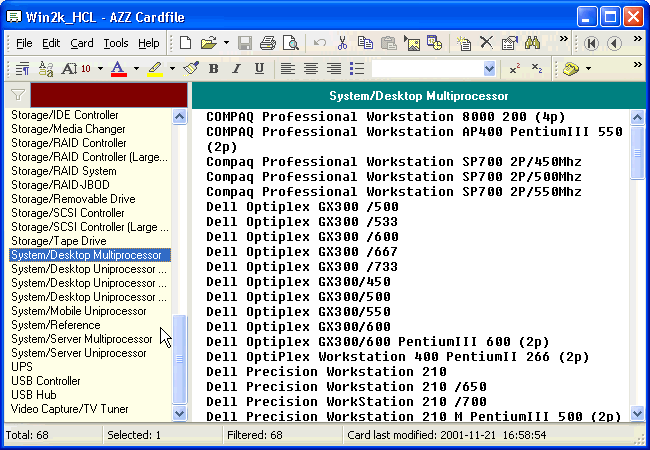Toggle underline formatting
650x450 pixels.
[x=259, y=68]
